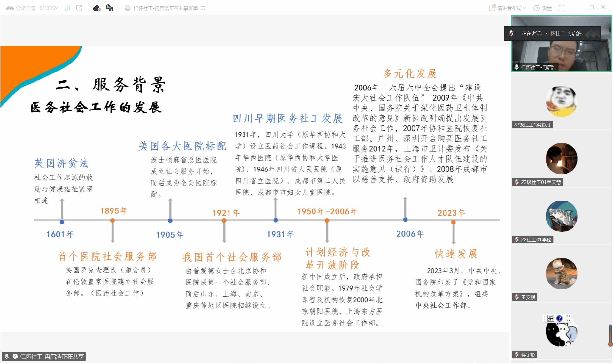Open the 会议详情 meeting details panel
613x364 pixels.
[x=21, y=8]
